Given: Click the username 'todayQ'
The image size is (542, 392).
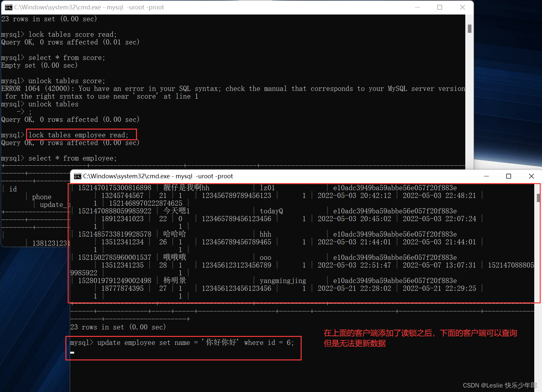Looking at the screenshot, I should (271, 211).
